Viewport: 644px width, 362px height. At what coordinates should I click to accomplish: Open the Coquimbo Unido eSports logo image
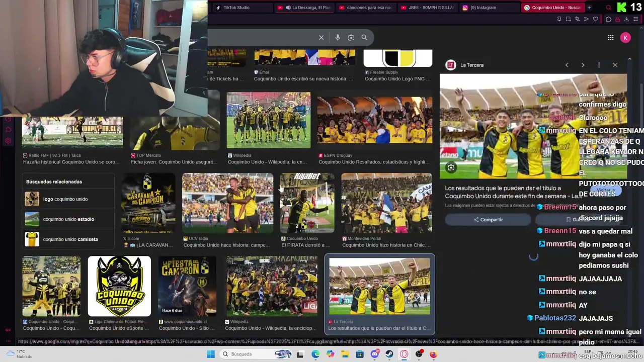click(119, 286)
